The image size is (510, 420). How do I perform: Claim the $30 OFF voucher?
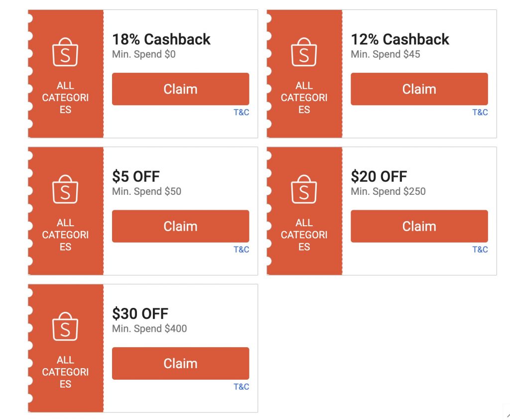click(180, 364)
